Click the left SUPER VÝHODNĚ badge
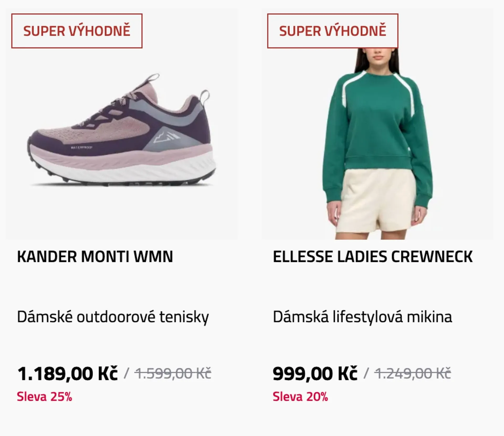Screen dimensions: 504x436 77,31
